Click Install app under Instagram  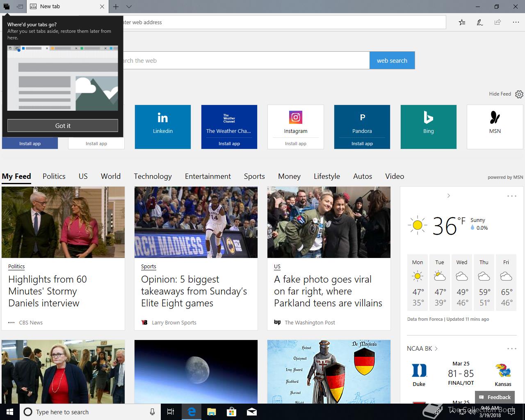click(296, 144)
